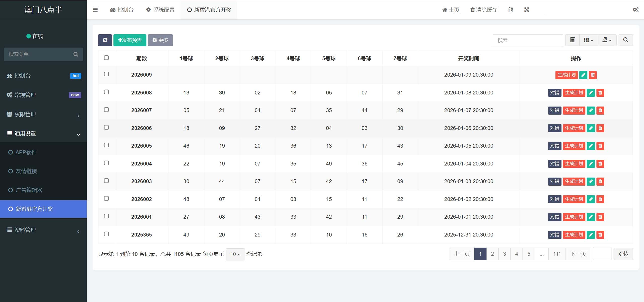Toggle the table card view icon
The image size is (644, 302).
click(x=573, y=40)
